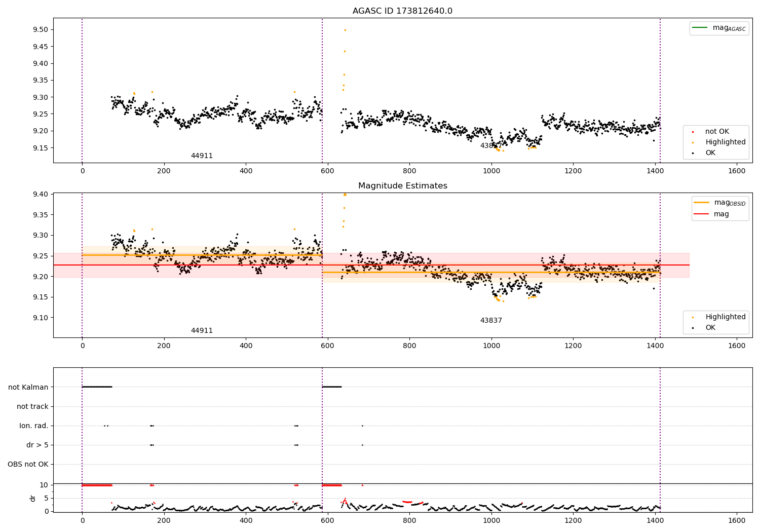
Task: Click the 0 x-tick under the bottom plot
Action: point(82,520)
